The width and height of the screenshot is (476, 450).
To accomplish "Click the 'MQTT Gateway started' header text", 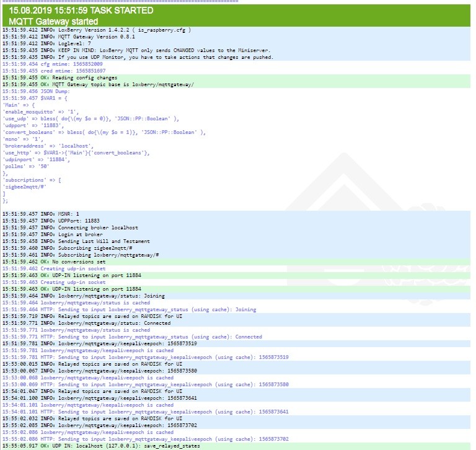I will click(x=53, y=22).
